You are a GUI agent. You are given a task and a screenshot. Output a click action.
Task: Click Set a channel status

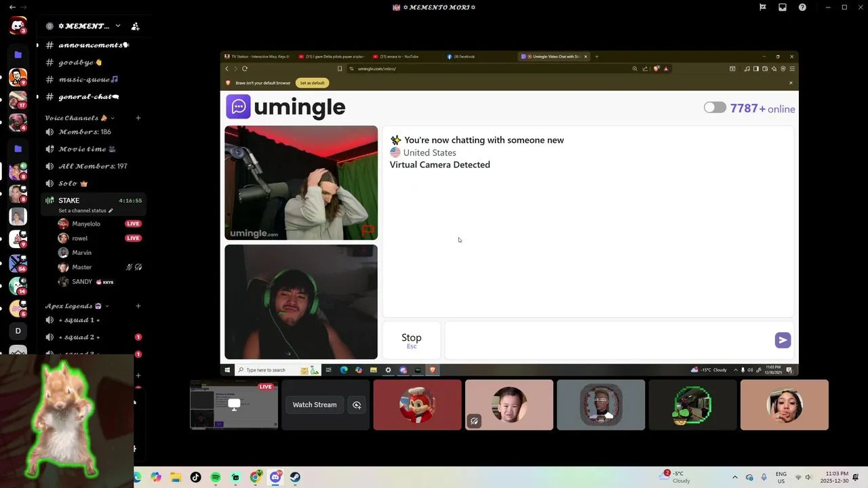pos(85,211)
